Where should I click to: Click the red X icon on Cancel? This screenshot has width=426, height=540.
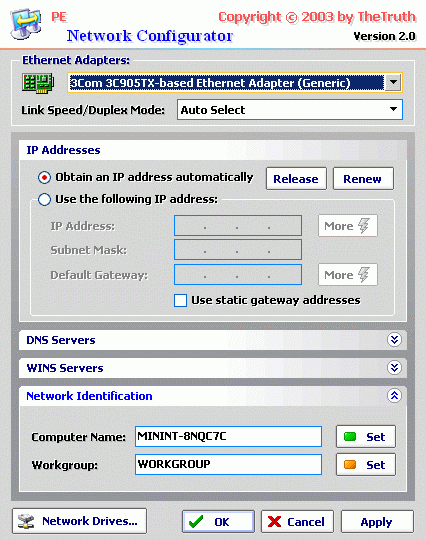(x=274, y=521)
